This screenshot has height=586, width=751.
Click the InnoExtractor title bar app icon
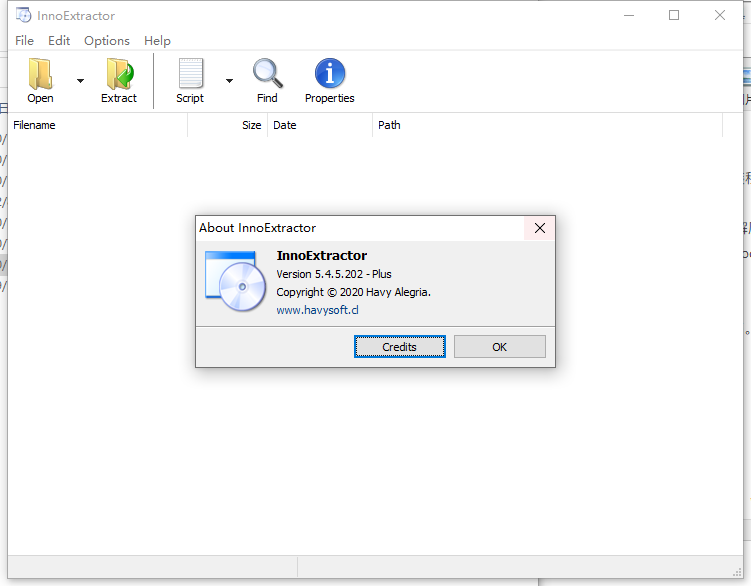tap(23, 15)
